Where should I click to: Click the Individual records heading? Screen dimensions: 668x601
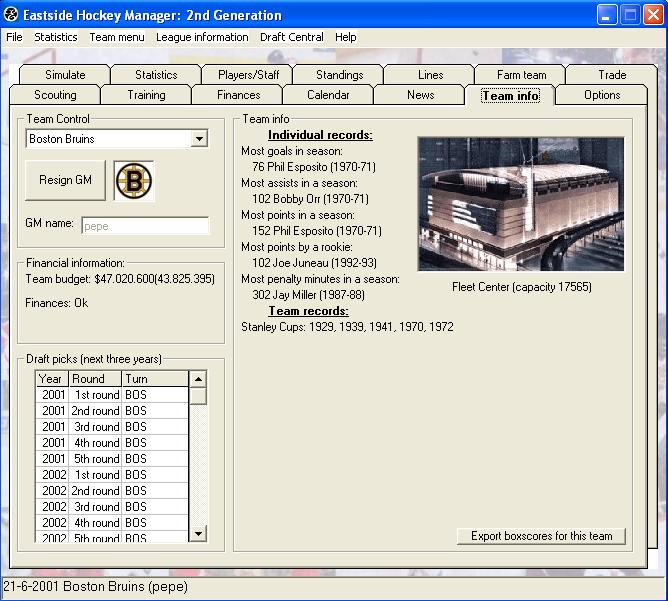[320, 135]
